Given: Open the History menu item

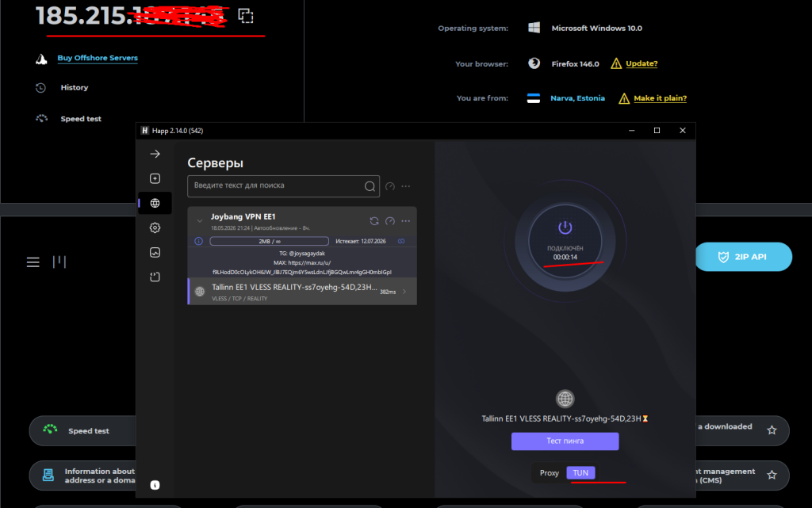Looking at the screenshot, I should pos(74,87).
